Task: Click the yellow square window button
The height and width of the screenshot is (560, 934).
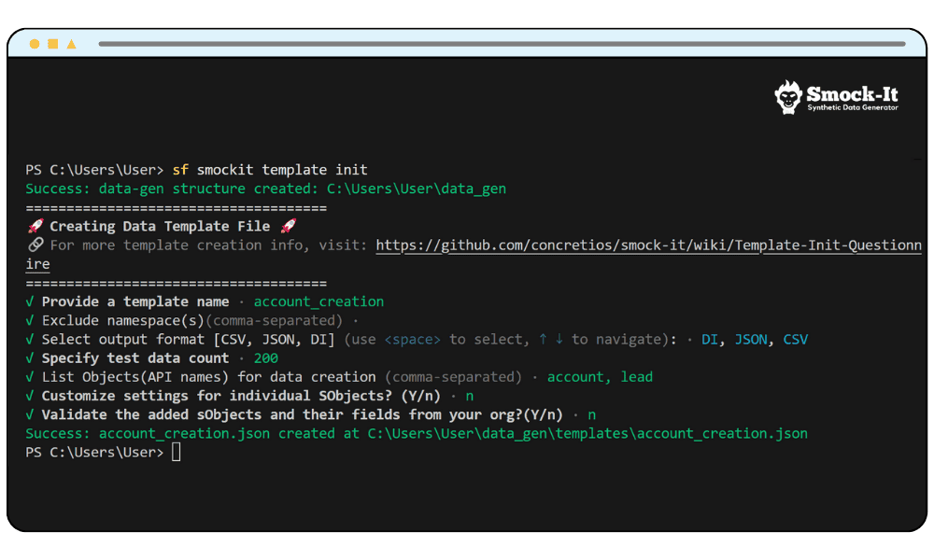Action: point(53,44)
